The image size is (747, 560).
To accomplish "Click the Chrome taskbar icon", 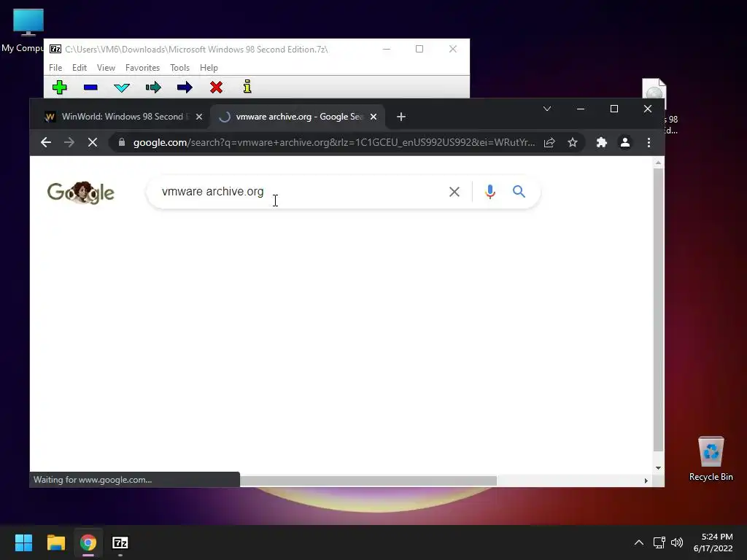I will (88, 542).
